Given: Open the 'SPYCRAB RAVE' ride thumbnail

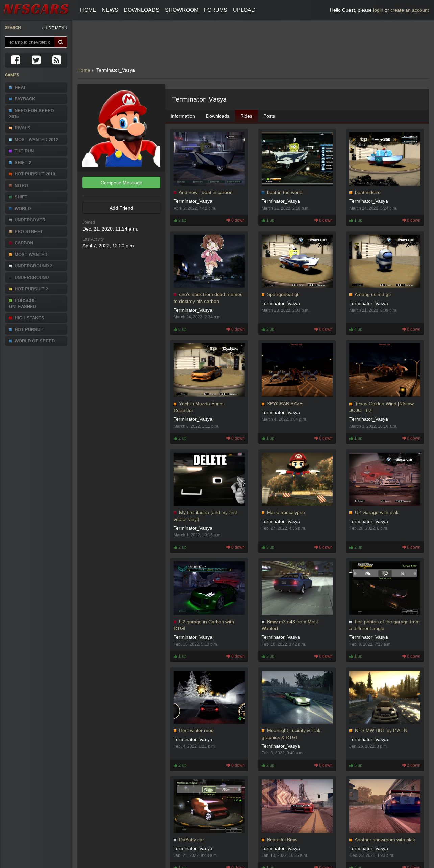Looking at the screenshot, I should [297, 370].
